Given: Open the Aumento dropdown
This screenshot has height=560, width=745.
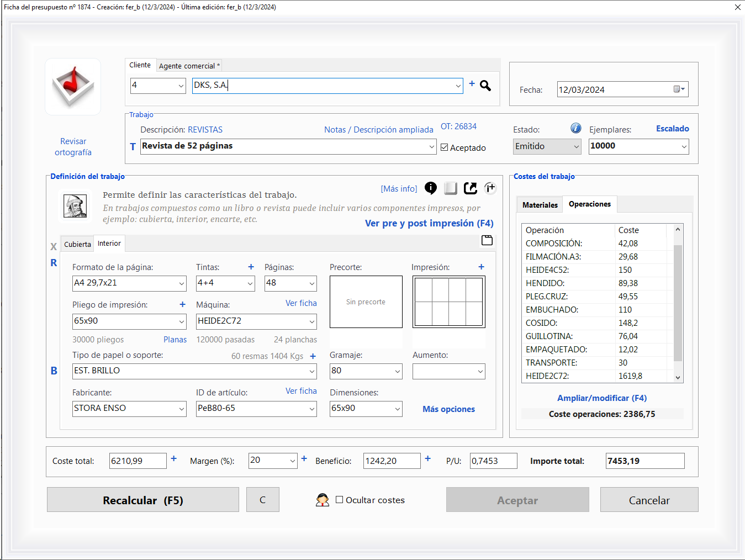Looking at the screenshot, I should point(480,372).
